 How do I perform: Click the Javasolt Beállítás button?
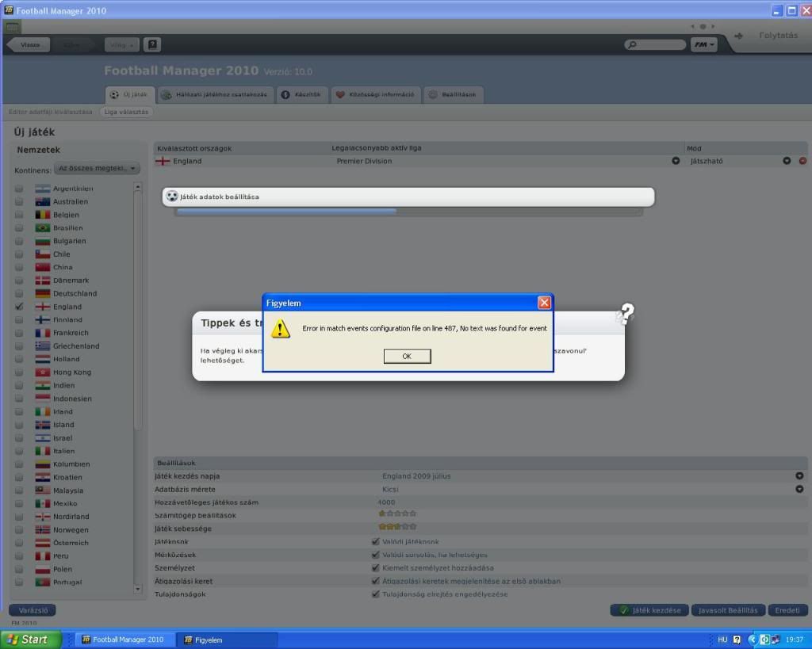tap(728, 610)
